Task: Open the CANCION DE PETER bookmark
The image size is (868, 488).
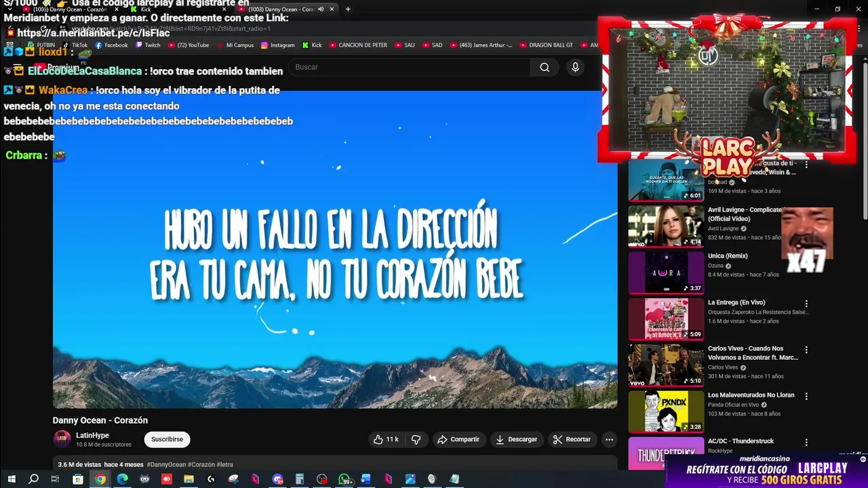Action: pos(358,45)
